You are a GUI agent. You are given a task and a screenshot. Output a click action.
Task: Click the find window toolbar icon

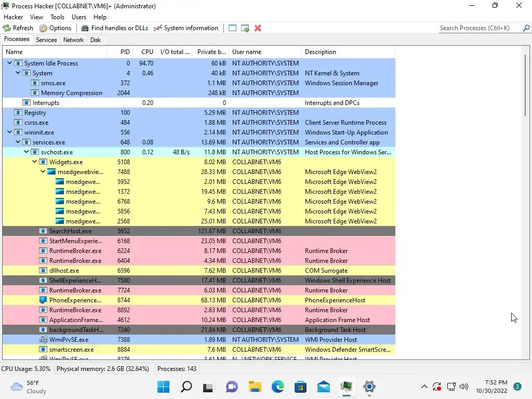coord(232,28)
